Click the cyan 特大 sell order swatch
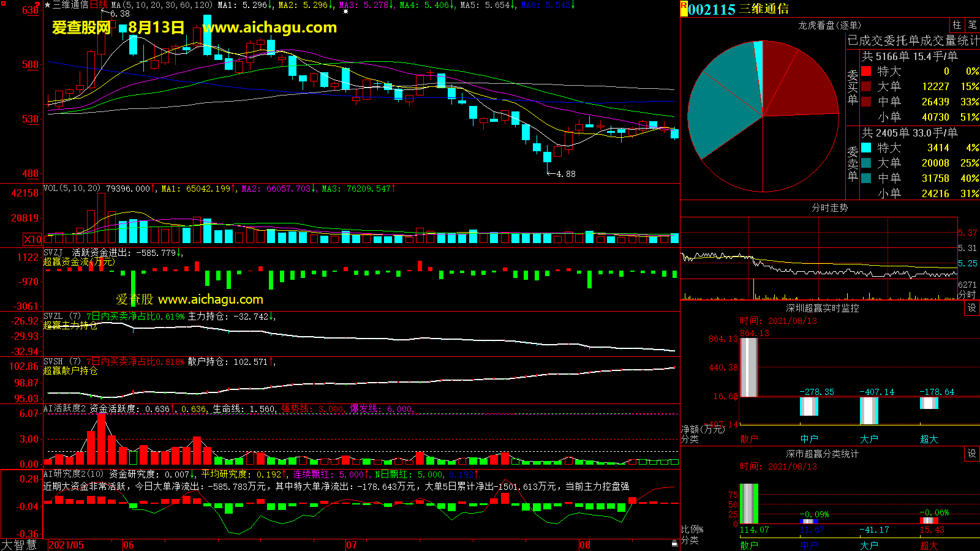Image resolution: width=980 pixels, height=551 pixels. [x=866, y=148]
